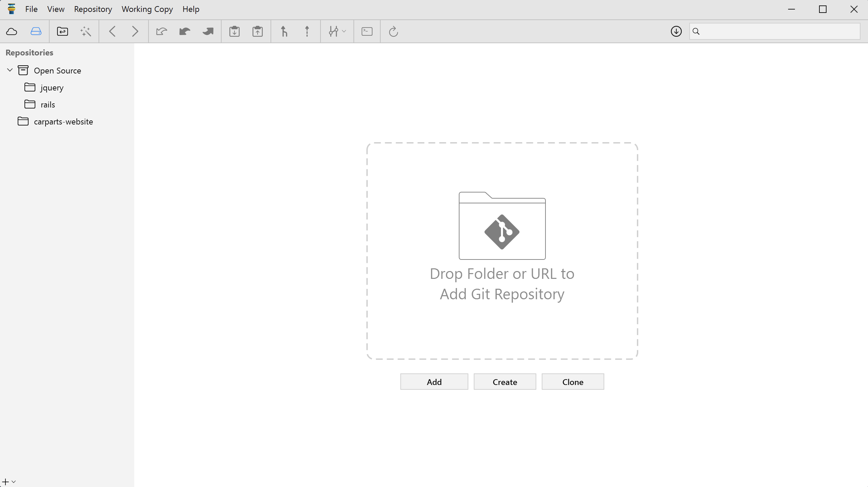Push commits with the up-arrow icon

pyautogui.click(x=306, y=31)
